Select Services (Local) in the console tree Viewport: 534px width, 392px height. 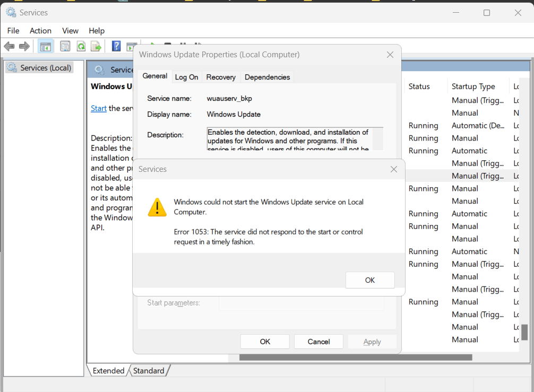pyautogui.click(x=40, y=68)
